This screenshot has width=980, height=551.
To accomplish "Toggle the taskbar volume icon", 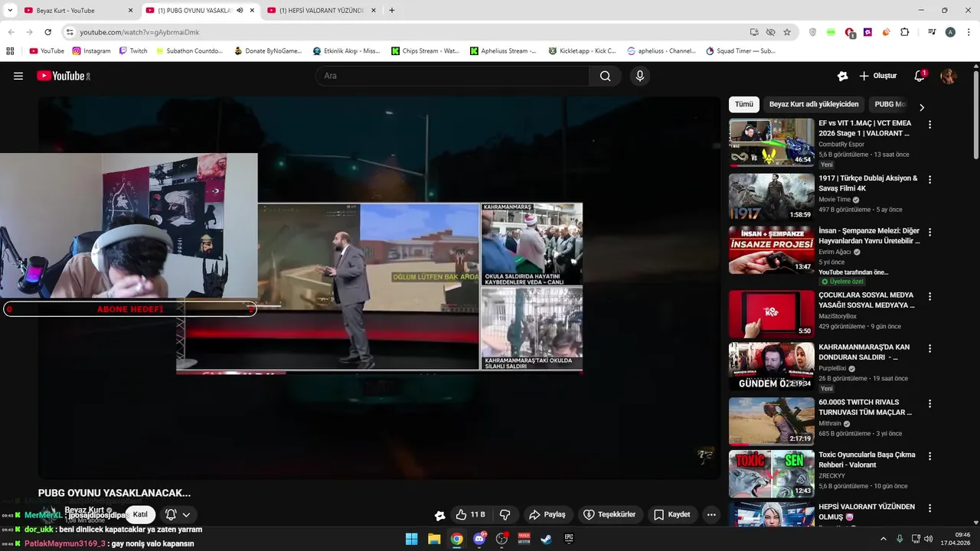I will pos(927,539).
